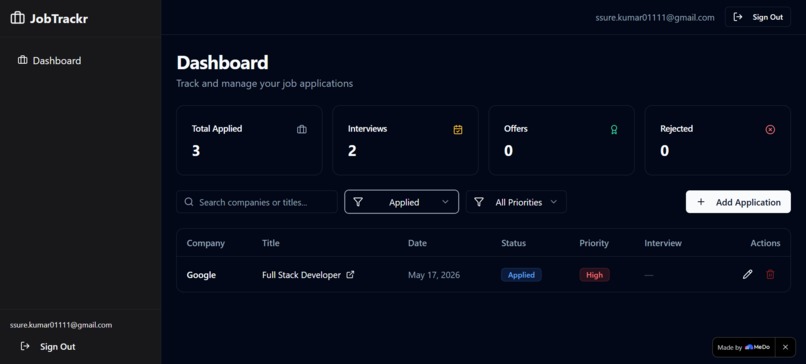Click sidebar sign-out arrow icon
The width and height of the screenshot is (806, 364).
25,346
